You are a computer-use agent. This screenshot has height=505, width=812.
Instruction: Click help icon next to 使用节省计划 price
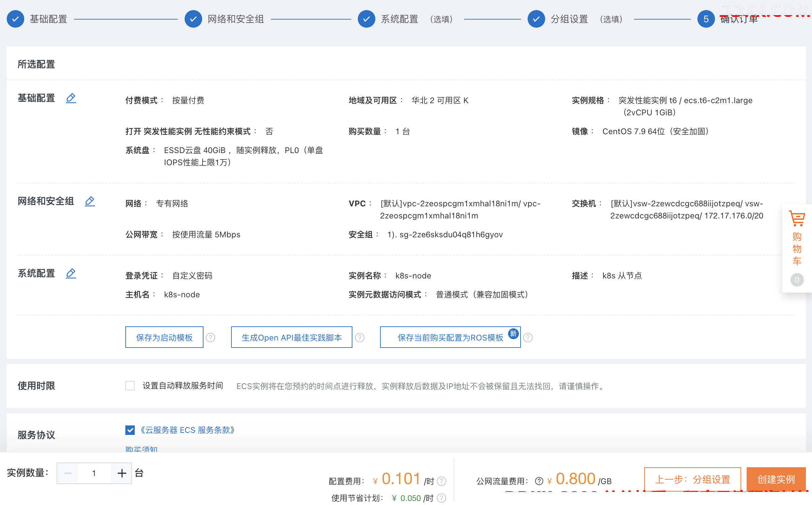[x=441, y=498]
